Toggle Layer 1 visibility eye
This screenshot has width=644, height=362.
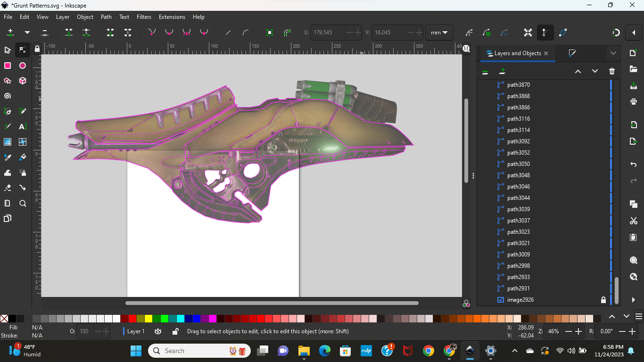tap(158, 331)
